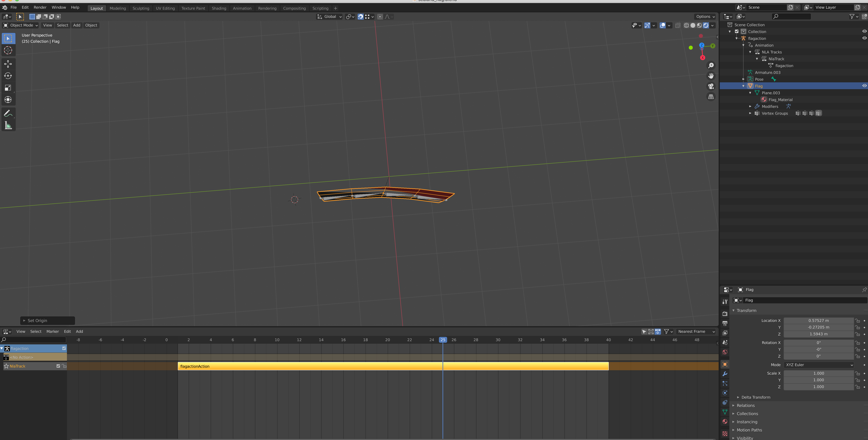Open the Modifier Properties wrench tab
Viewport: 868px width, 440px height.
[725, 374]
